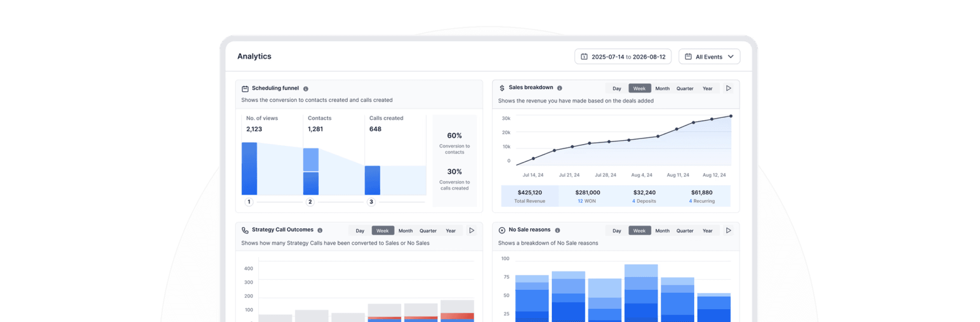Show info tooltip for Scheduling funnel
Image resolution: width=980 pixels, height=322 pixels.
point(306,89)
